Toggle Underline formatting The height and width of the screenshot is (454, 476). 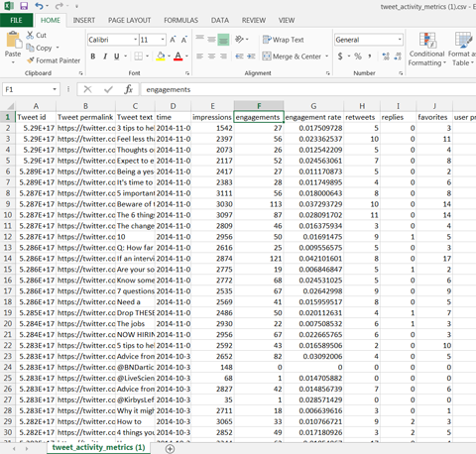(117, 57)
